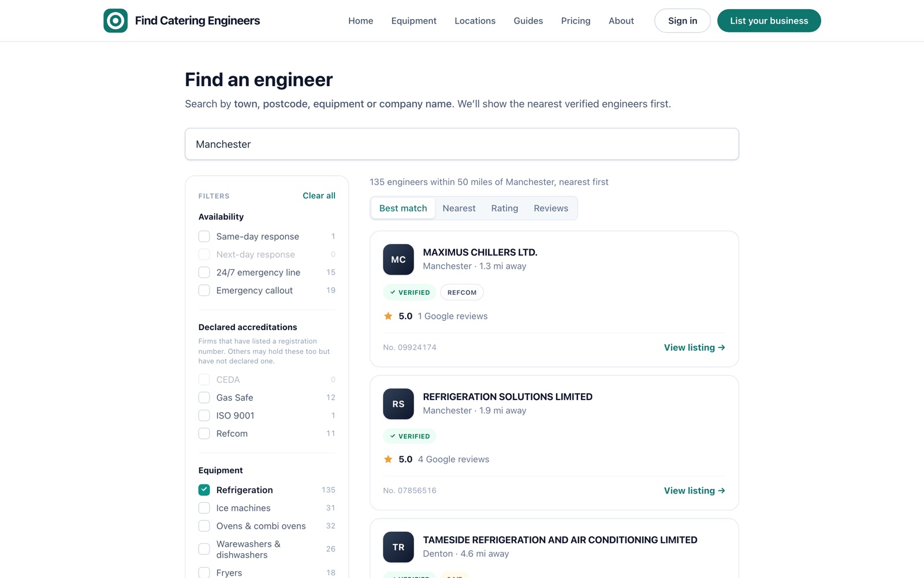924x578 pixels.
Task: Click the star icon on Maximus Chillers rating
Action: [x=388, y=316]
